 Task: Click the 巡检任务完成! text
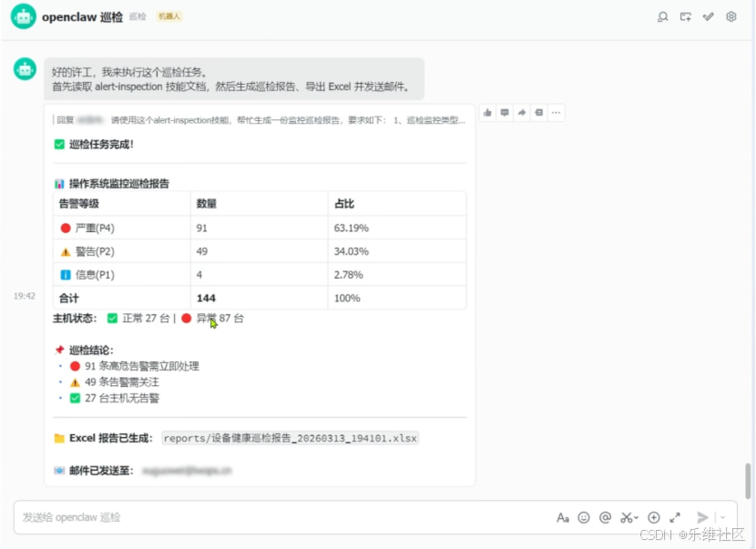[101, 144]
